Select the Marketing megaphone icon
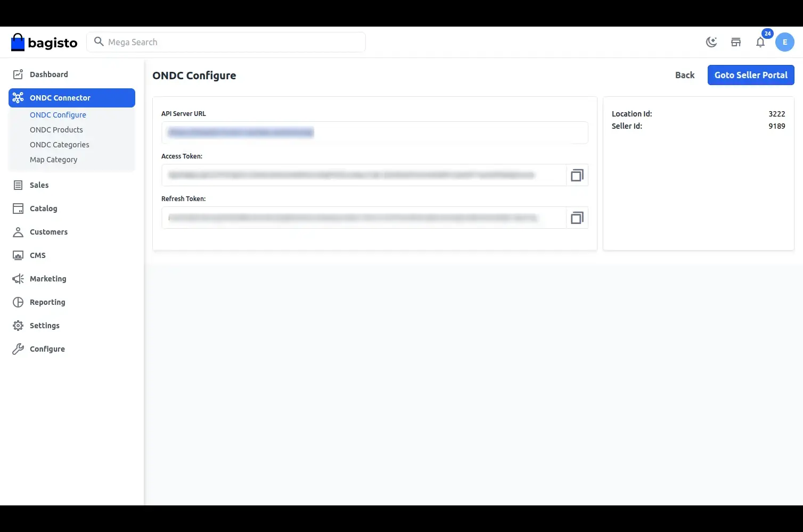This screenshot has height=532, width=803. [x=18, y=278]
